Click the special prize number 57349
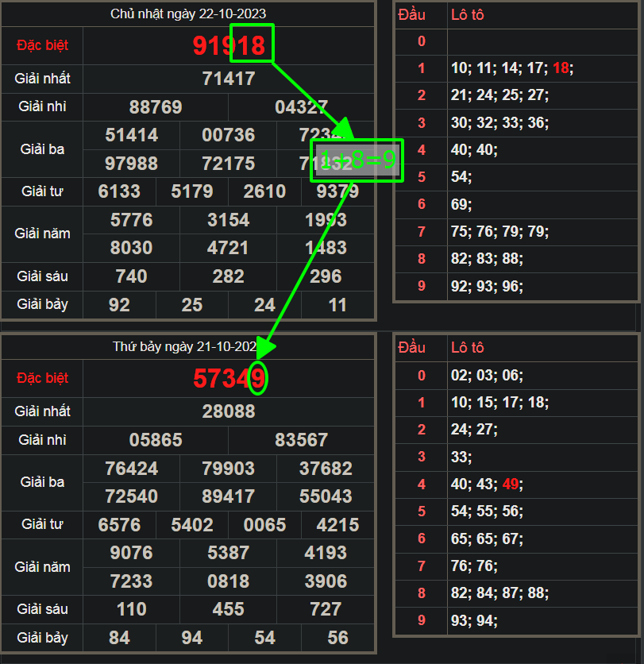The image size is (644, 664). pos(229,379)
